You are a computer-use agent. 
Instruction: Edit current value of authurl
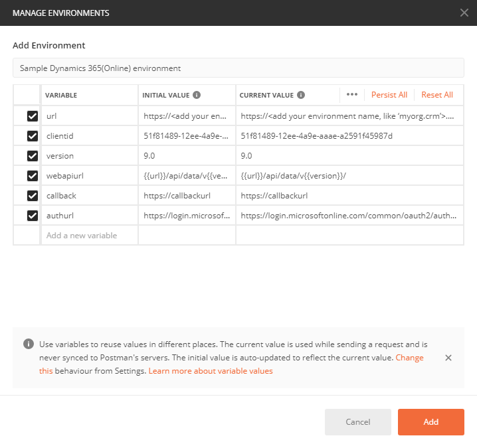pyautogui.click(x=349, y=216)
